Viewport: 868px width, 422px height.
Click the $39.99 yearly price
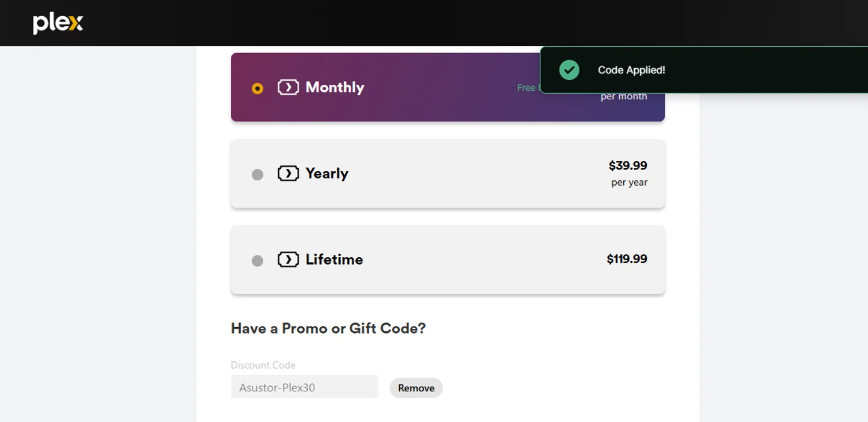click(628, 166)
